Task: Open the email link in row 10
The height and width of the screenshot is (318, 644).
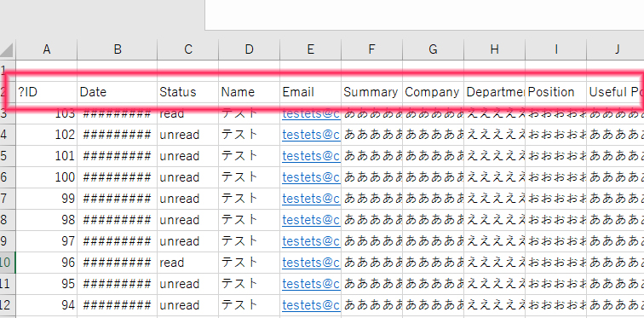Action: click(311, 263)
